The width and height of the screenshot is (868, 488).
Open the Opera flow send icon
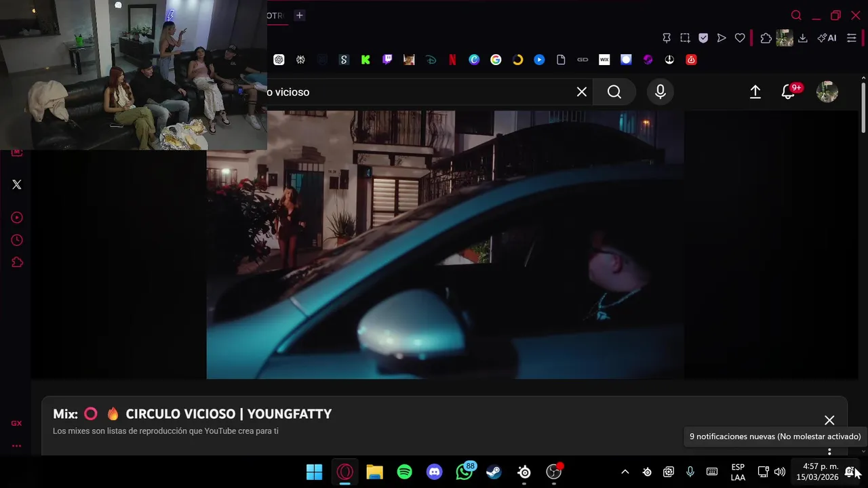click(722, 38)
